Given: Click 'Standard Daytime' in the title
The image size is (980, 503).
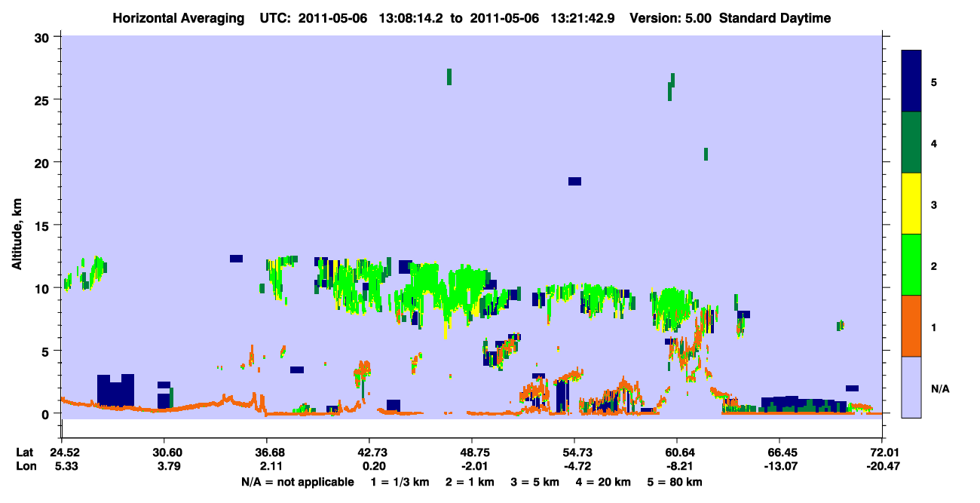Looking at the screenshot, I should pos(775,18).
